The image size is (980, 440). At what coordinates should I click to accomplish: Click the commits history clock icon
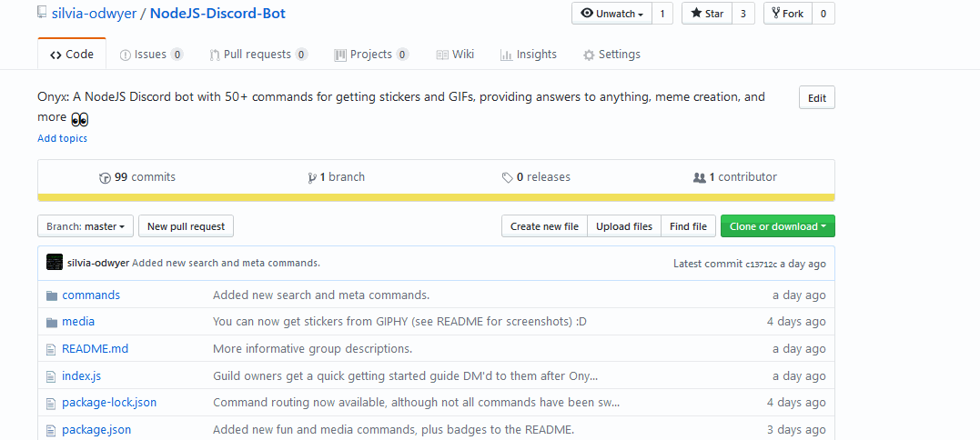[105, 178]
